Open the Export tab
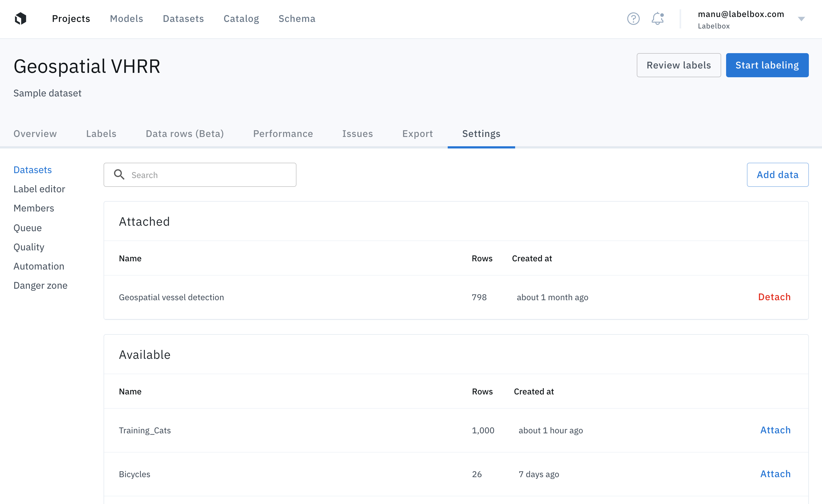 pyautogui.click(x=417, y=134)
